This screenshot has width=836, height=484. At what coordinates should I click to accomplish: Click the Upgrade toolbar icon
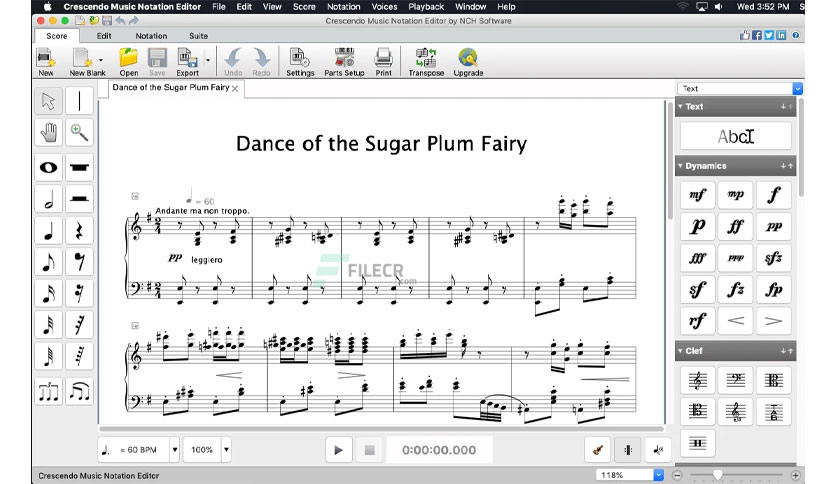tap(468, 62)
